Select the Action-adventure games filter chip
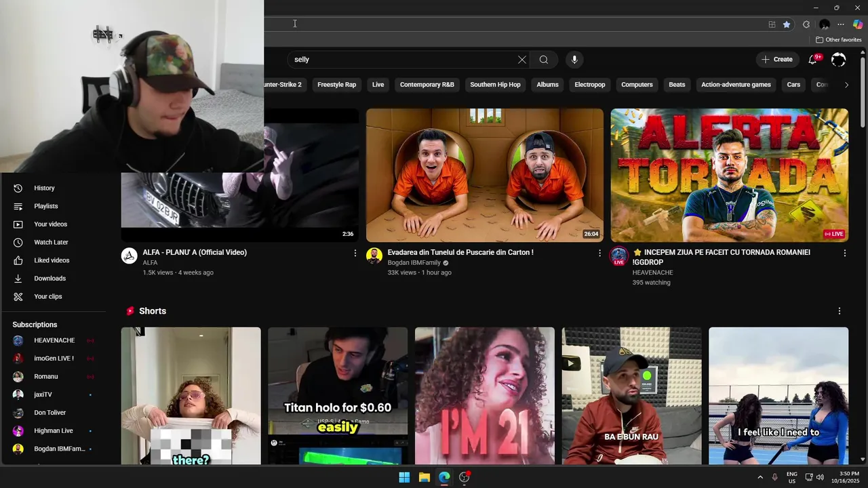 click(736, 85)
